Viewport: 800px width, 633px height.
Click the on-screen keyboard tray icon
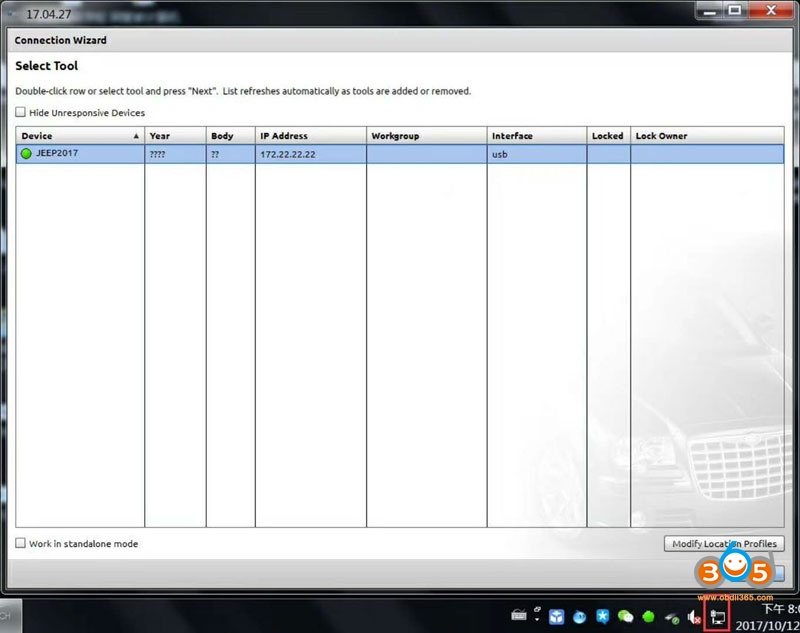pos(518,616)
